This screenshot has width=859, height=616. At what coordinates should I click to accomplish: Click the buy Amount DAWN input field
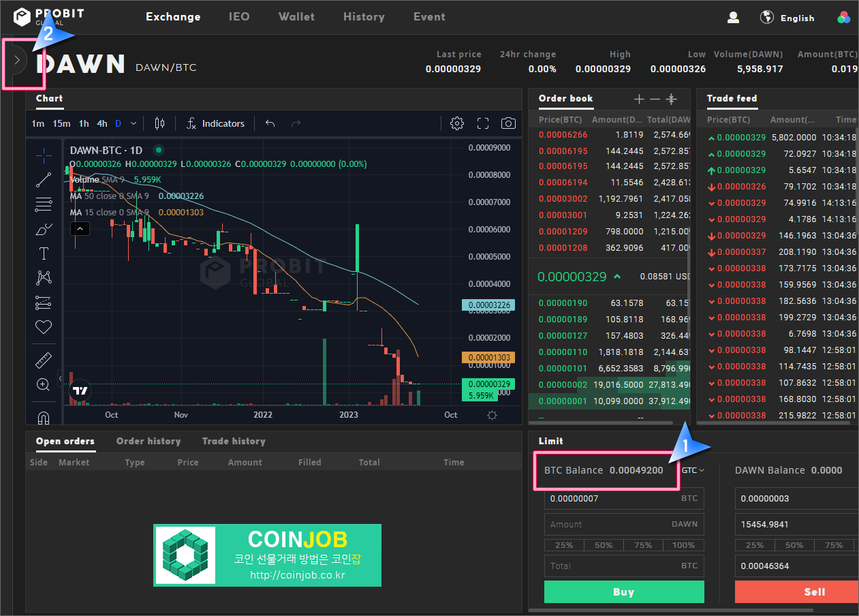pos(624,524)
